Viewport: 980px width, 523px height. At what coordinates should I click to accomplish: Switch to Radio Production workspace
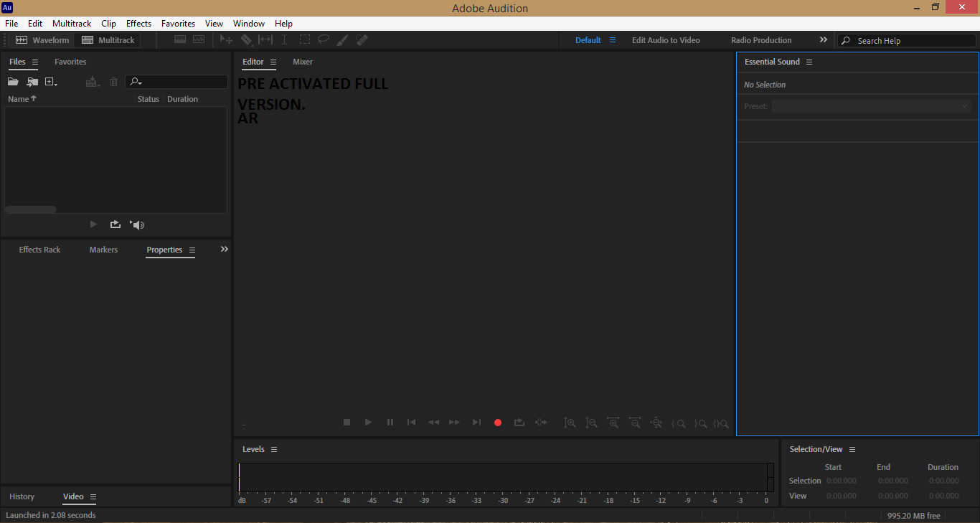coord(761,40)
